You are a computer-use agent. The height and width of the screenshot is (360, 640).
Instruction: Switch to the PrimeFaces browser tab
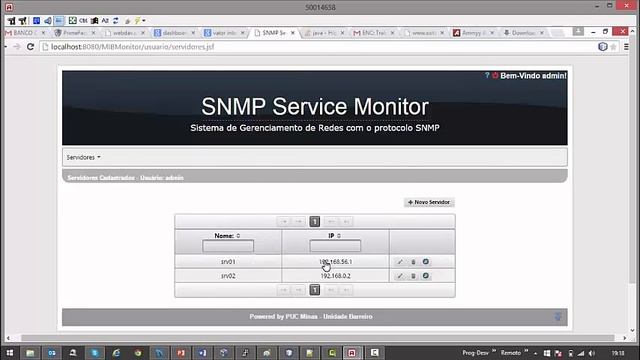[75, 33]
